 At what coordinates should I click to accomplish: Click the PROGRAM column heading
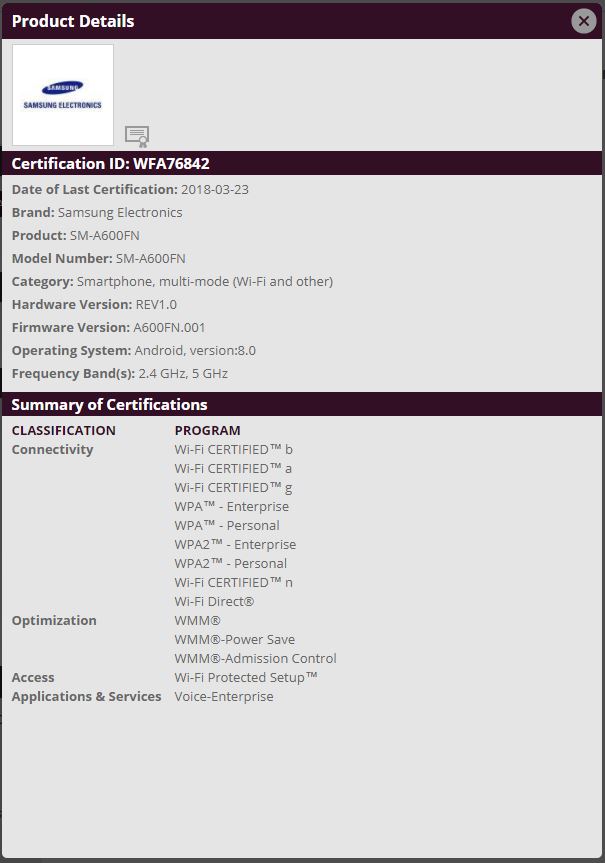(x=207, y=430)
